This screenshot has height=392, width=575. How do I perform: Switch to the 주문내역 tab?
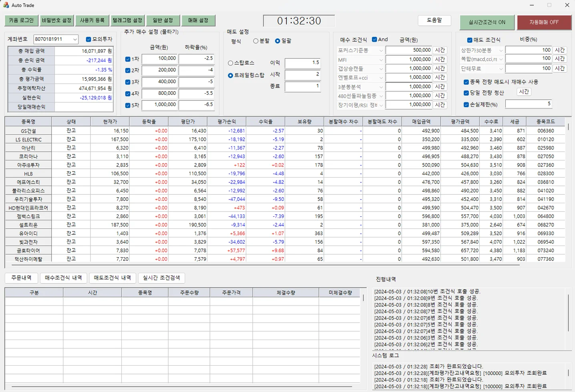pos(21,278)
